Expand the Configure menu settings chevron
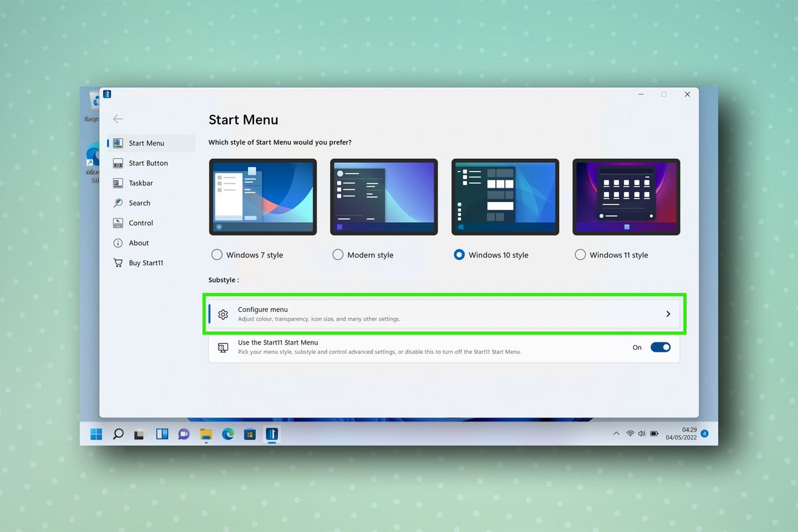798x532 pixels. point(668,314)
